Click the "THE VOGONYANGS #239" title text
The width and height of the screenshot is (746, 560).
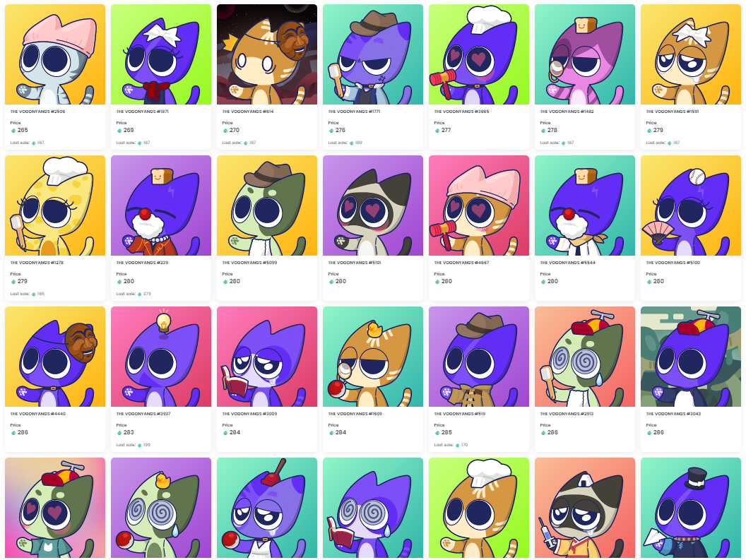pos(142,263)
